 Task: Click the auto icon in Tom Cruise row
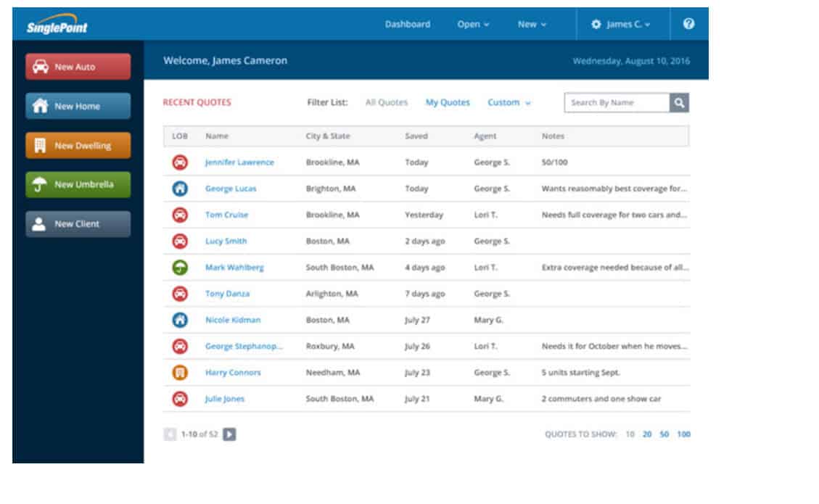[180, 215]
